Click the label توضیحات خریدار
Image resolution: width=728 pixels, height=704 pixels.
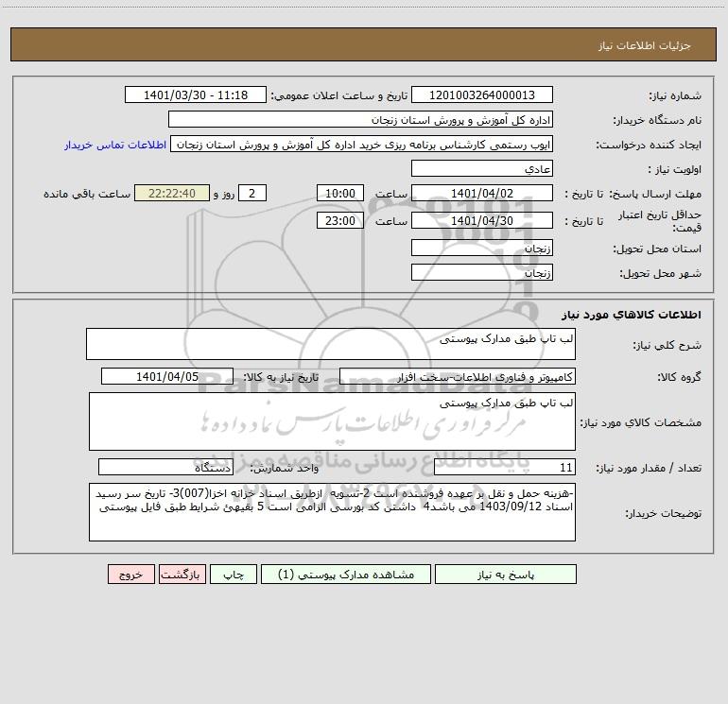tap(664, 514)
